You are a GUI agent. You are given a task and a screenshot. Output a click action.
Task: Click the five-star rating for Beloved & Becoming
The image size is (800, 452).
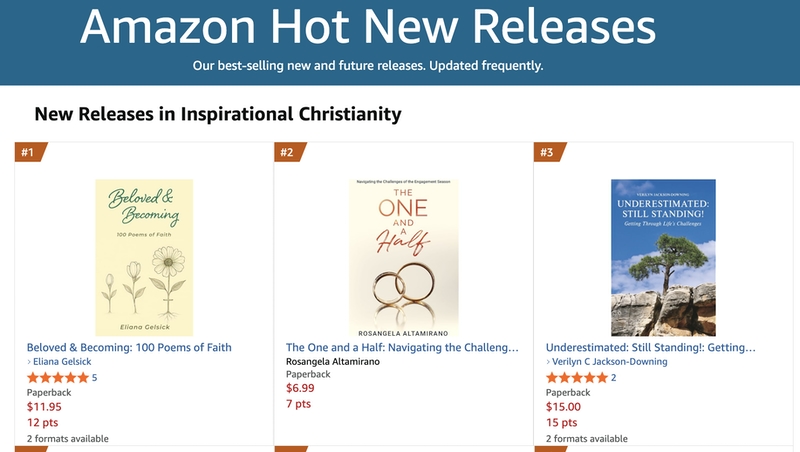[57, 378]
